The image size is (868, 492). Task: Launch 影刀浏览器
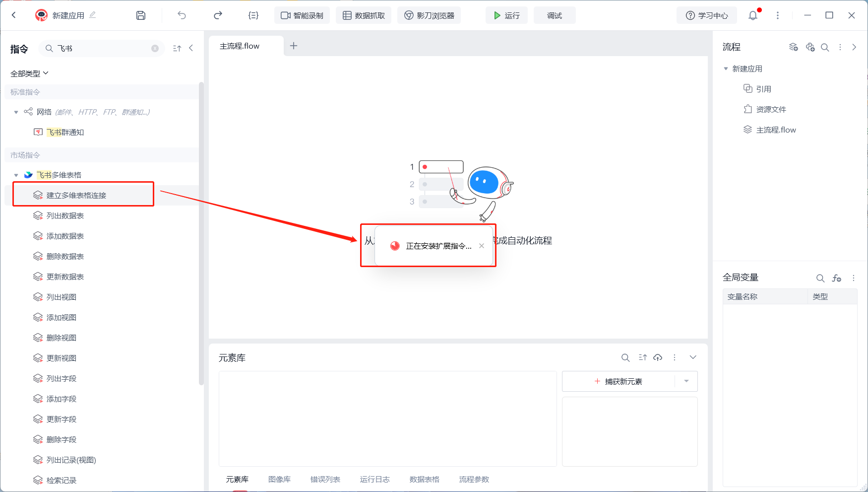pos(429,15)
